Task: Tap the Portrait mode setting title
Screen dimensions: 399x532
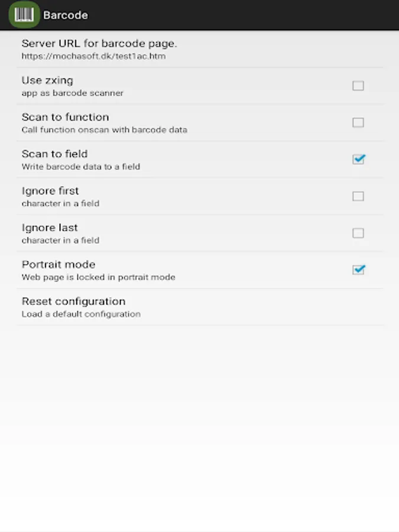Action: 59,264
